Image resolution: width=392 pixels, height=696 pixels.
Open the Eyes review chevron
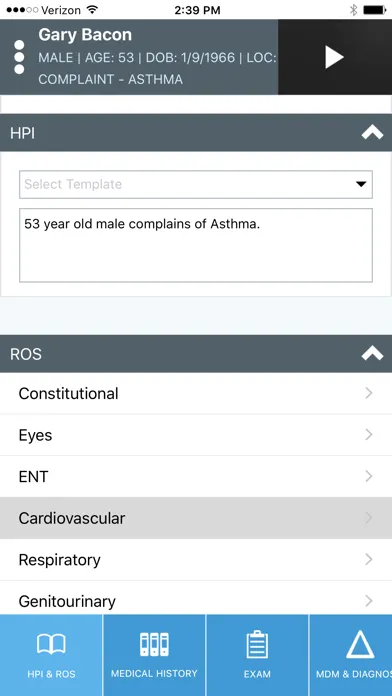tap(368, 435)
